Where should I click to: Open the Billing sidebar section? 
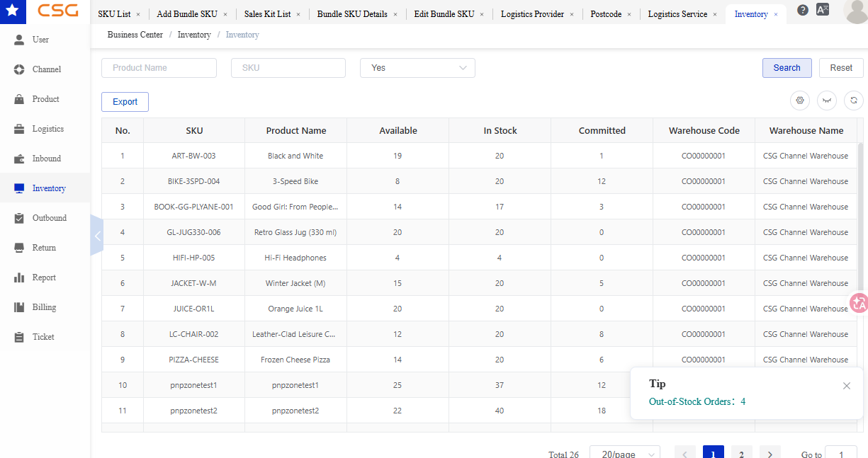coord(45,307)
